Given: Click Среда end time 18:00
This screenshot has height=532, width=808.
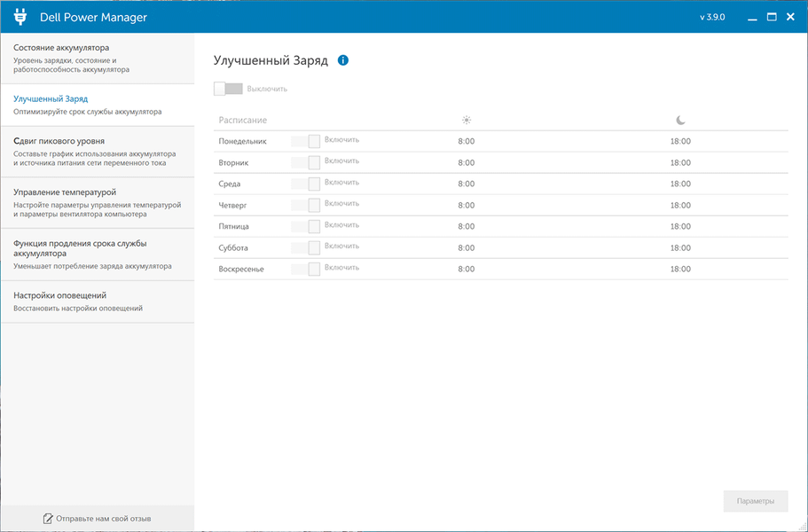Looking at the screenshot, I should pos(680,184).
